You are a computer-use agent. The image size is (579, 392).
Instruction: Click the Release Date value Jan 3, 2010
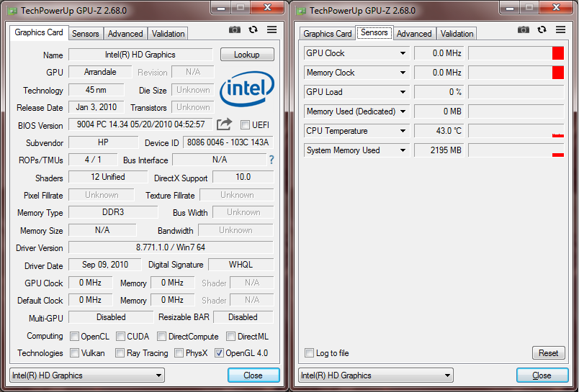click(x=96, y=107)
